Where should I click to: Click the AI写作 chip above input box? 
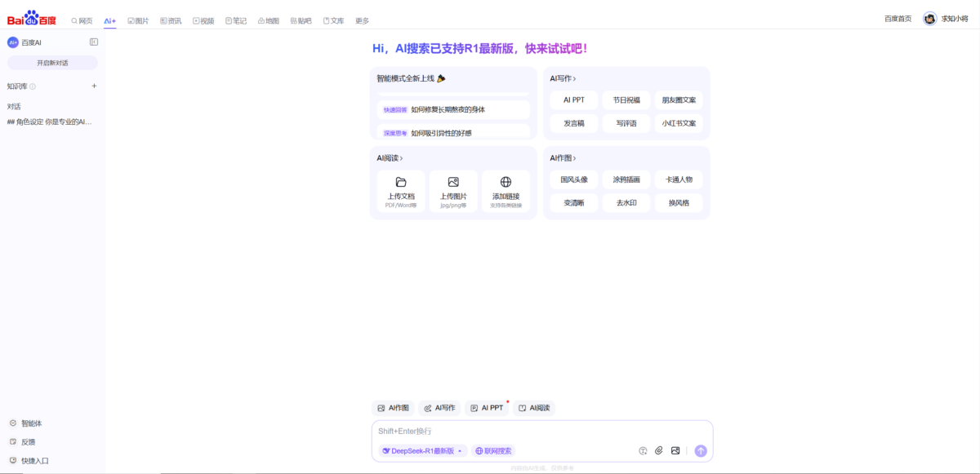(439, 408)
